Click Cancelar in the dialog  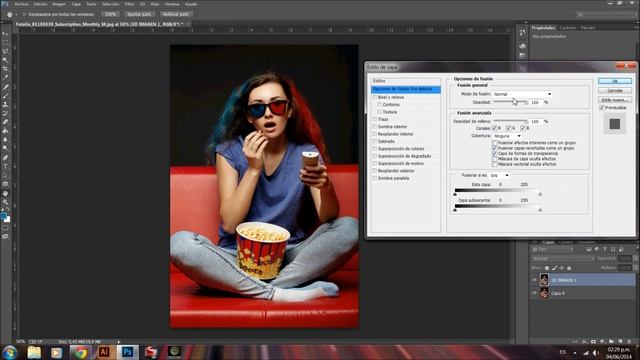point(615,91)
